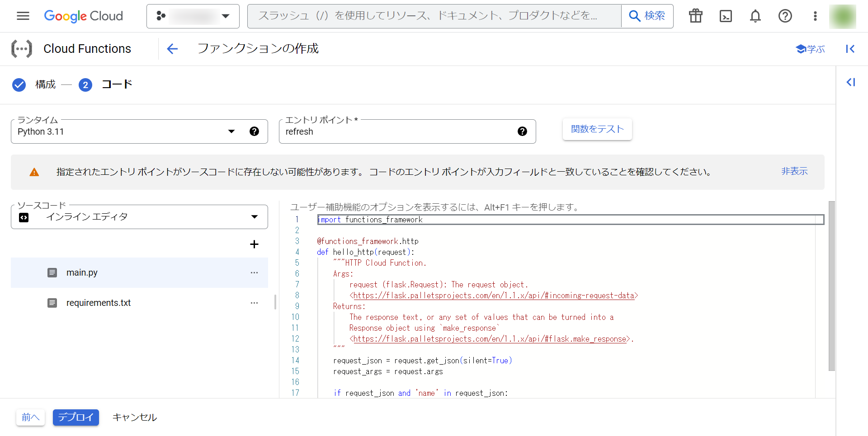Open the help question mark menu
This screenshot has width=868, height=436.
(x=785, y=16)
